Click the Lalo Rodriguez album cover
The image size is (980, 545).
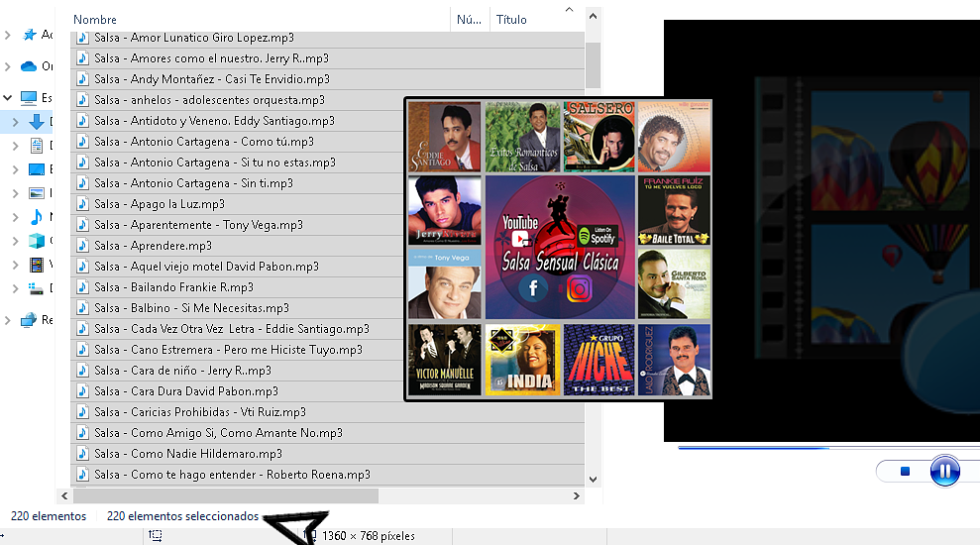(x=674, y=360)
